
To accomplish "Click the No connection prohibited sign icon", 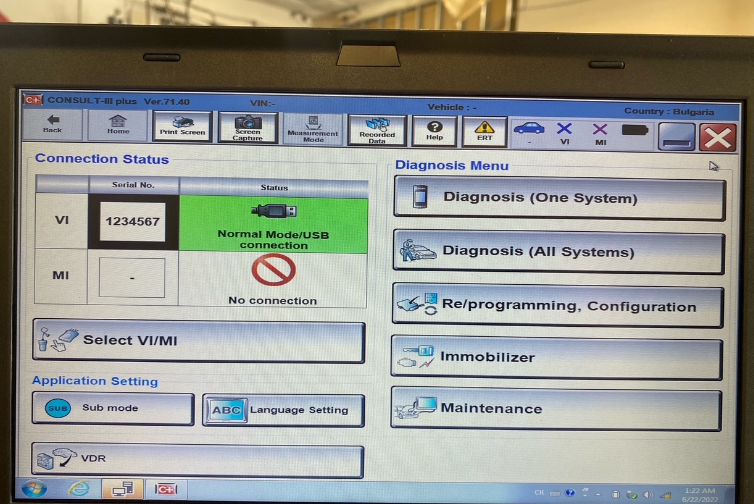I will click(274, 270).
